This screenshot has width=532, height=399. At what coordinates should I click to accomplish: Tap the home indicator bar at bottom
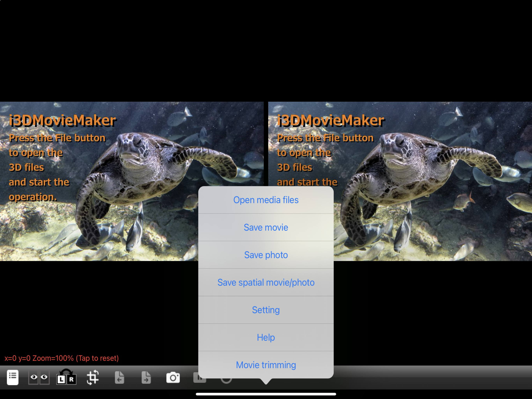point(266,394)
